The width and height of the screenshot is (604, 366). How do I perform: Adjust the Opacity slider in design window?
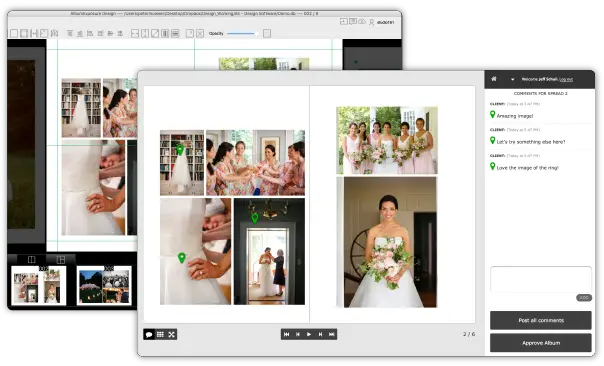coord(243,34)
